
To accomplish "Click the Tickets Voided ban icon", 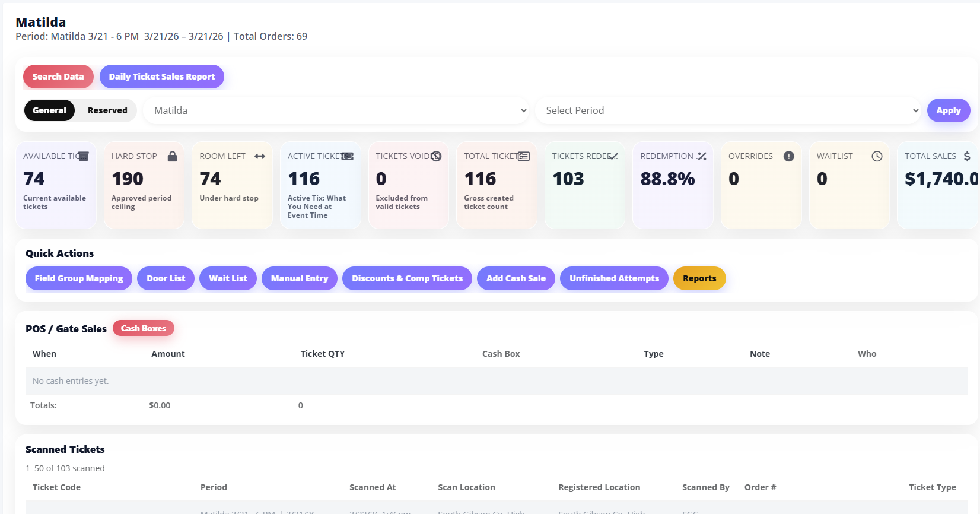I will 436,156.
